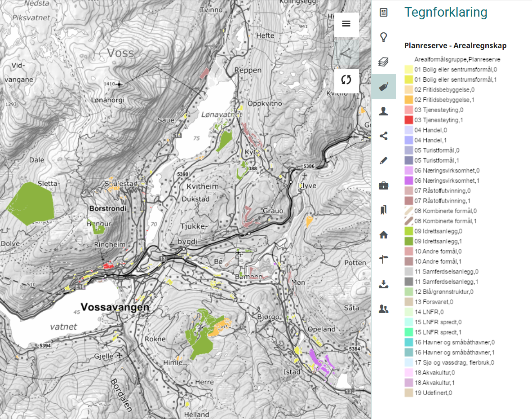Click the faded network icon on map
Screen dimensions: 532x419
346,53
